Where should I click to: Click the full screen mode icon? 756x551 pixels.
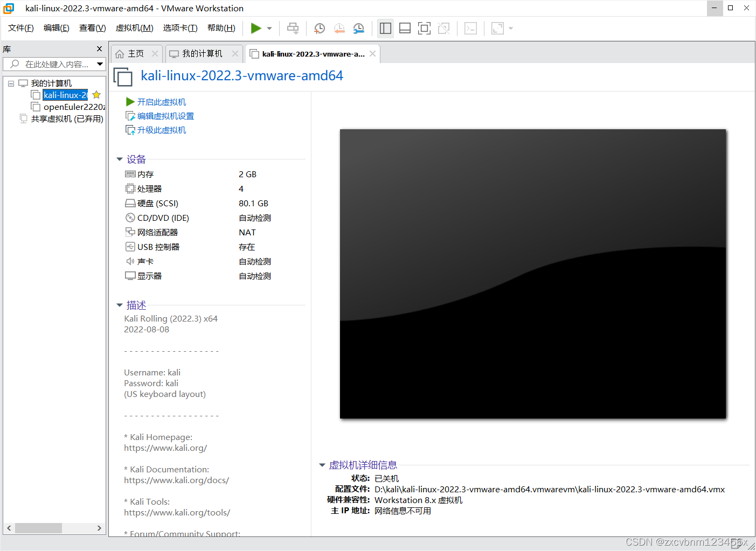click(424, 28)
